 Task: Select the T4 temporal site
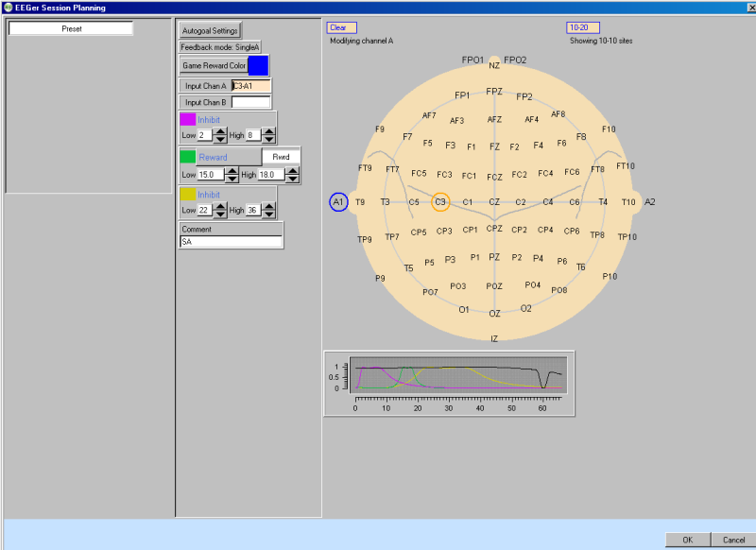[603, 202]
